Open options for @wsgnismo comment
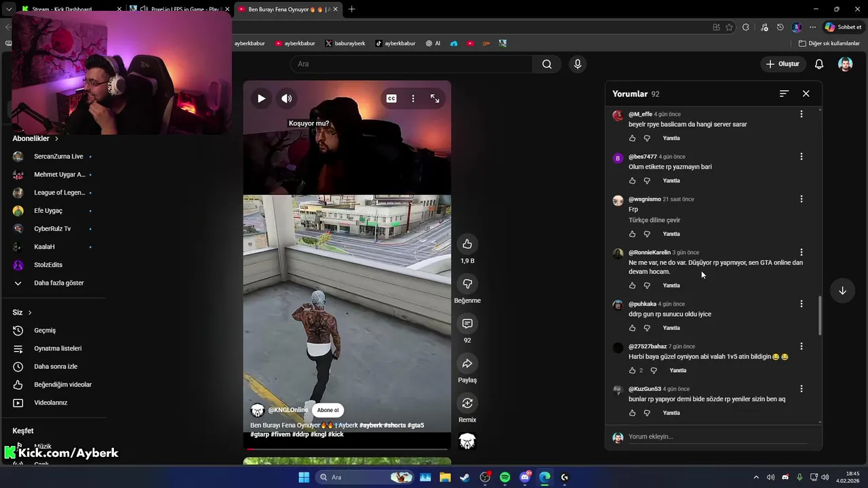The image size is (868, 488). click(801, 199)
